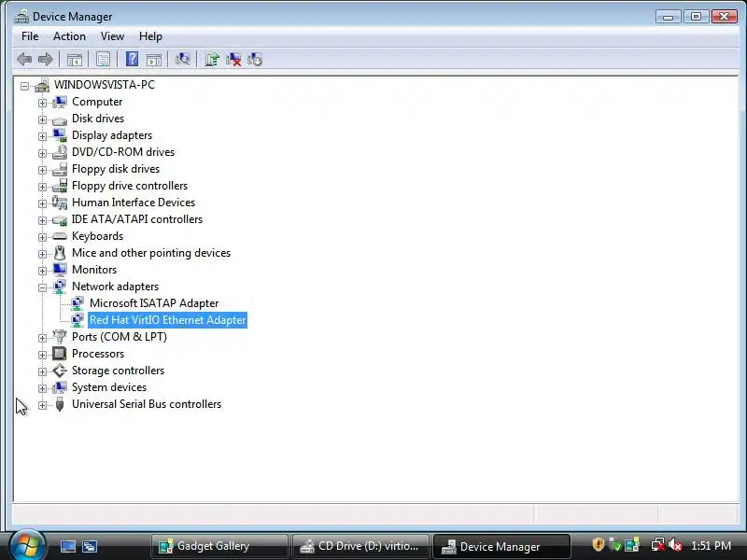This screenshot has width=747, height=560.
Task: Click the Red Hat VirtIO adapter icon
Action: pos(78,320)
